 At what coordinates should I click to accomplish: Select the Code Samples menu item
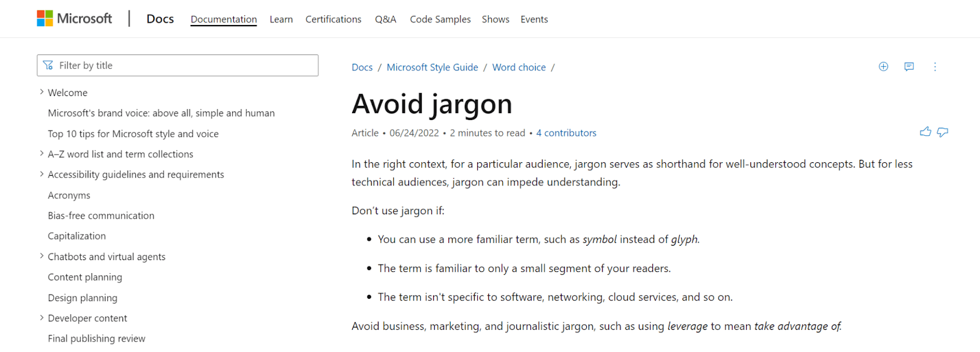440,19
